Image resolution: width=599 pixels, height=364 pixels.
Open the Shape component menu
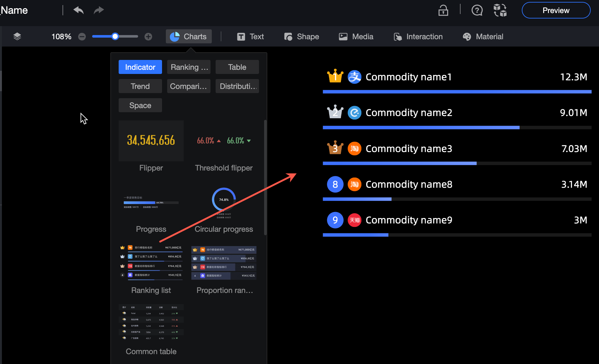tap(302, 37)
